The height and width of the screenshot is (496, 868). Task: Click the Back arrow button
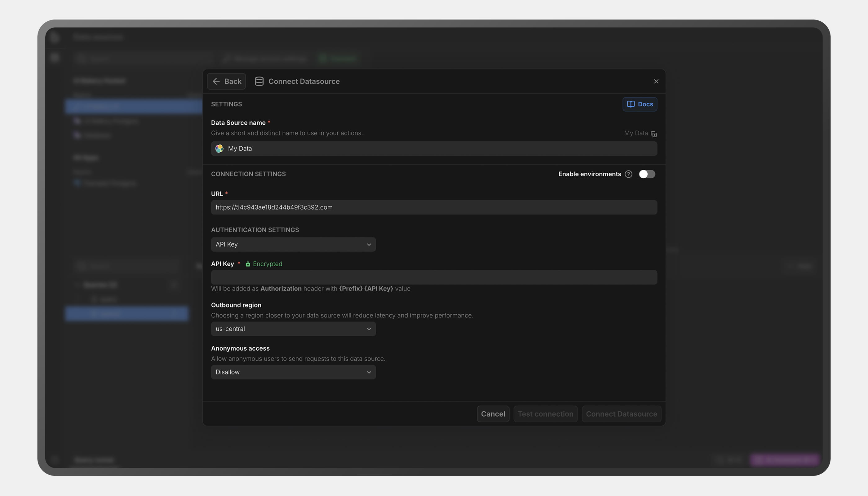click(226, 82)
